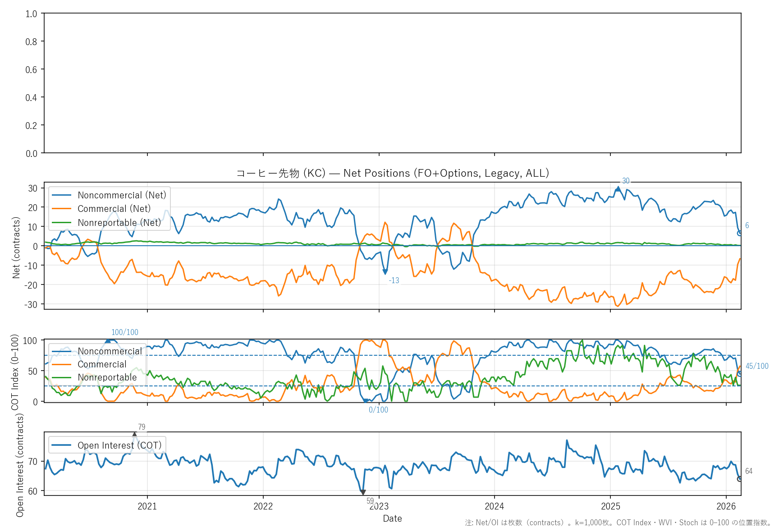Image resolution: width=779 pixels, height=532 pixels.
Task: Click the latest-value circle marker labeled 6
Action: (x=740, y=233)
